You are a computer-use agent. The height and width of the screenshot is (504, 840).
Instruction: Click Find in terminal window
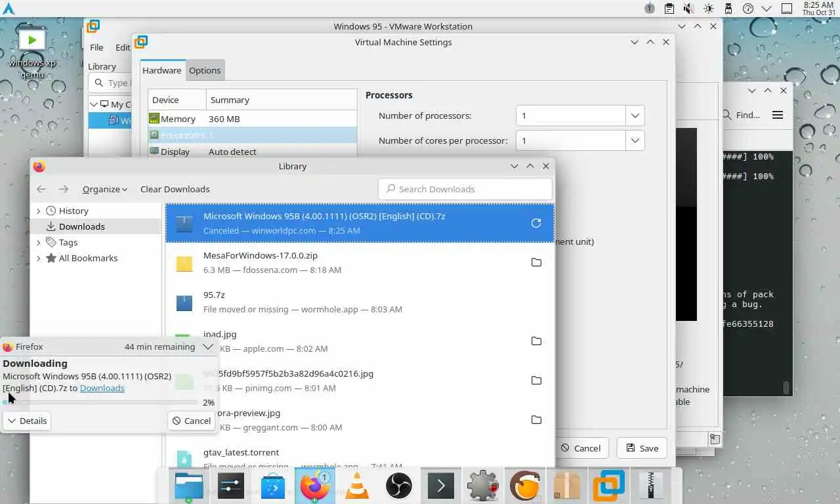click(741, 115)
